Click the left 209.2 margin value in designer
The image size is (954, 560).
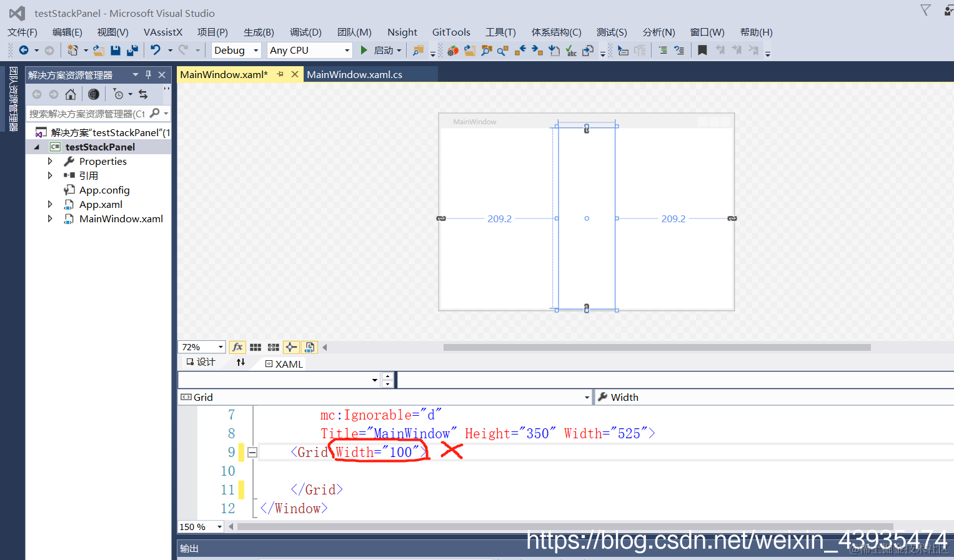click(x=499, y=219)
